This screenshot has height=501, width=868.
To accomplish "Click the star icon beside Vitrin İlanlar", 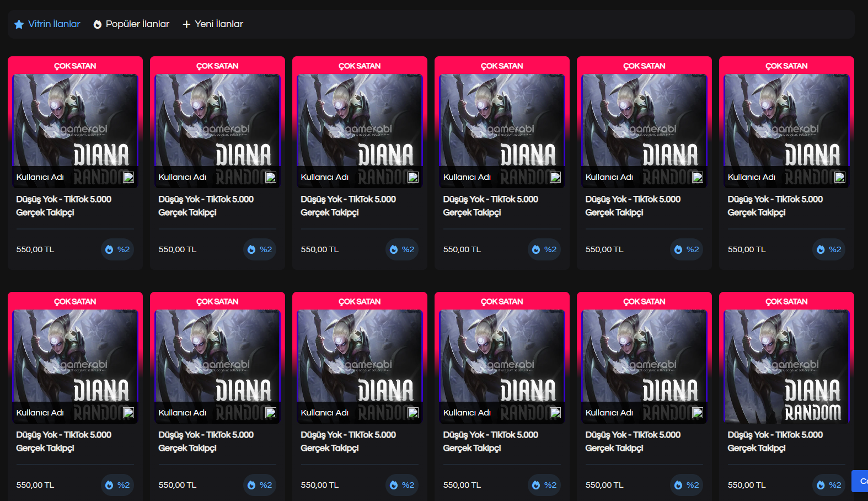I will click(x=19, y=24).
